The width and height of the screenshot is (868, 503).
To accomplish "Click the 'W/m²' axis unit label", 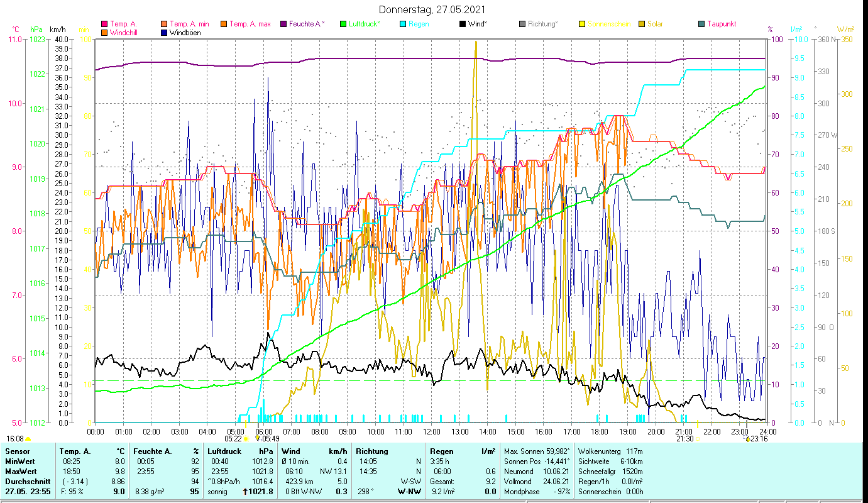I will pyautogui.click(x=846, y=30).
